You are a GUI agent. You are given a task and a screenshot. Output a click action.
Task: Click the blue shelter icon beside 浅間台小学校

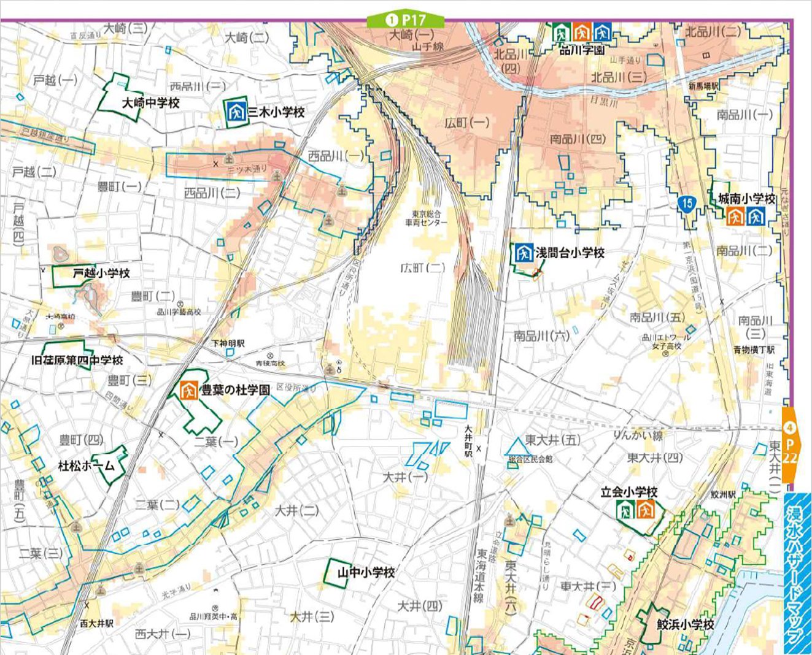(524, 252)
